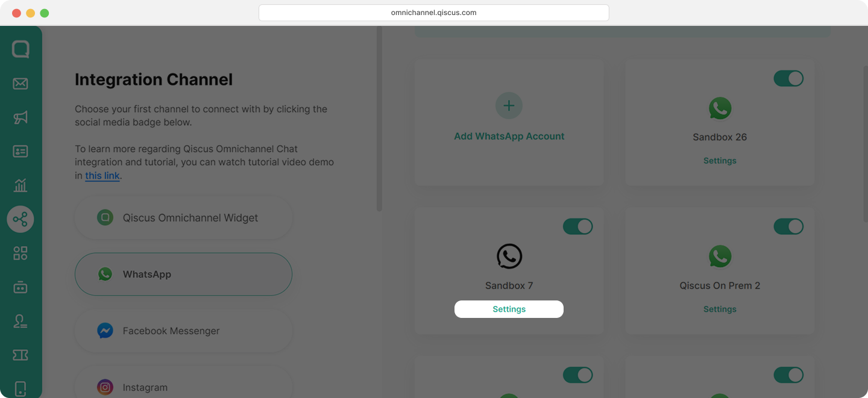The width and height of the screenshot is (868, 398).
Task: Open Settings for Qiscus On Prem 2
Action: tap(720, 309)
